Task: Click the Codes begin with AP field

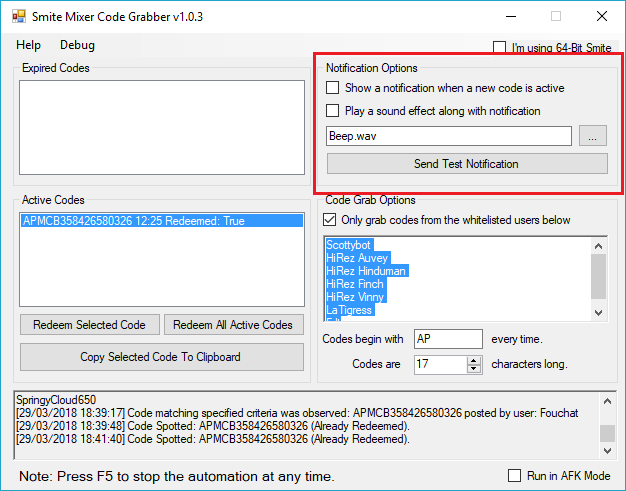Action: (448, 339)
